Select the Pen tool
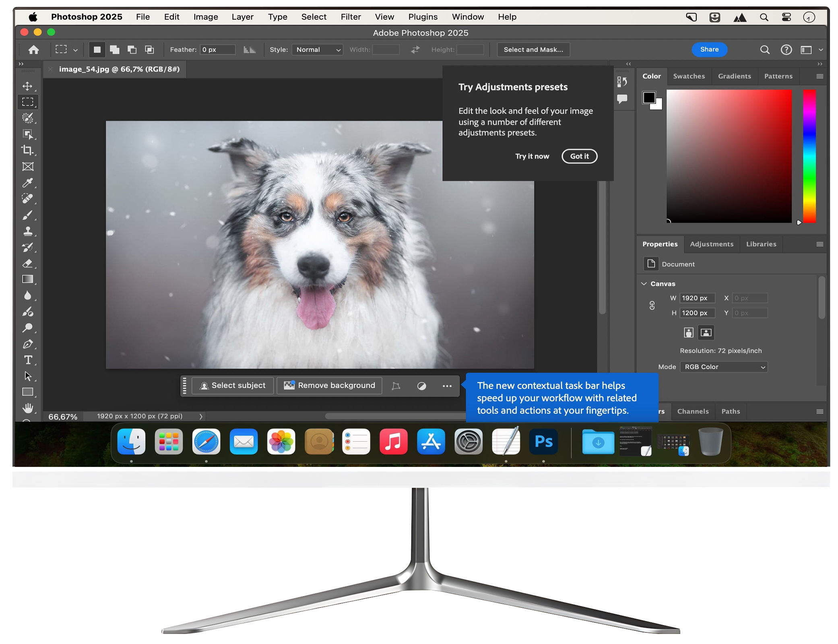838x644 pixels. [x=27, y=344]
